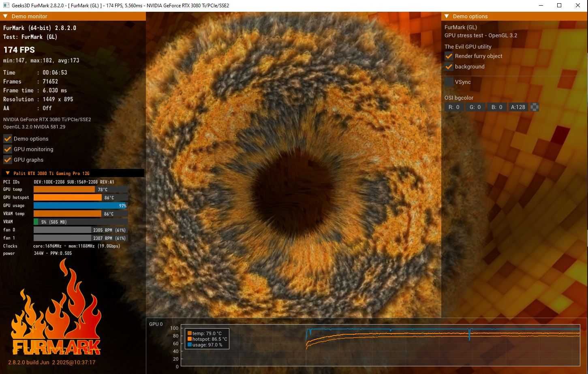Enable the VSync checkbox

click(449, 82)
